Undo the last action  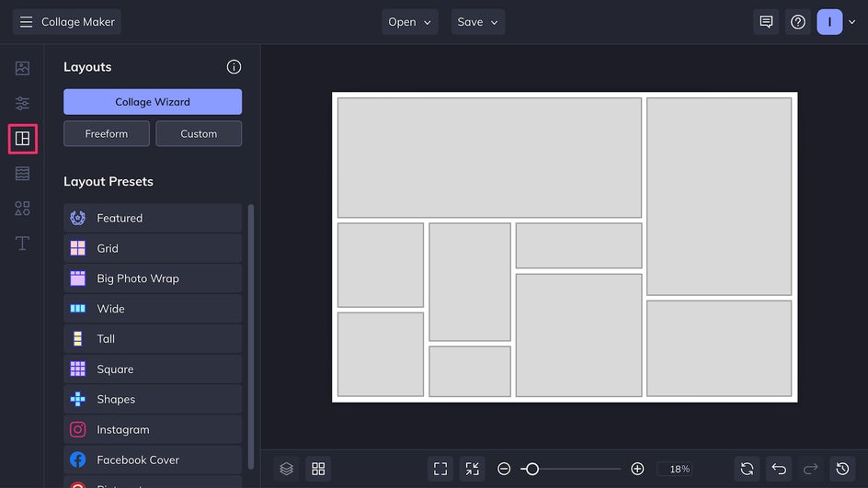[x=779, y=469]
